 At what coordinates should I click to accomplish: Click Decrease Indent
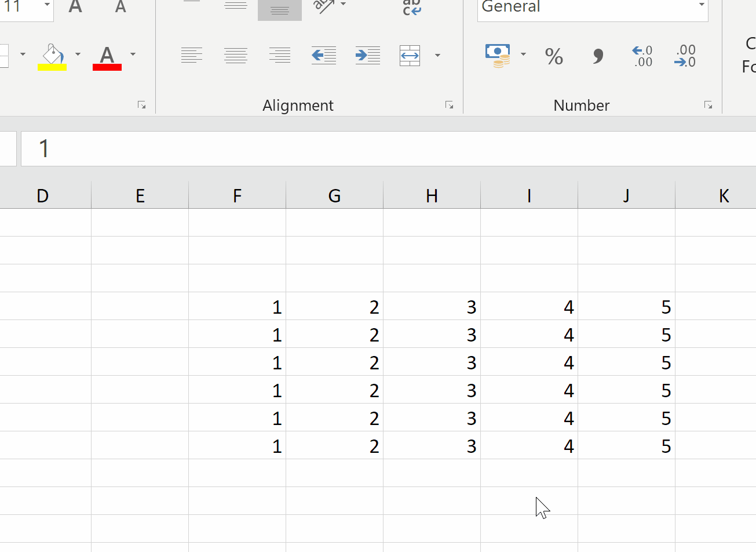[x=323, y=55]
